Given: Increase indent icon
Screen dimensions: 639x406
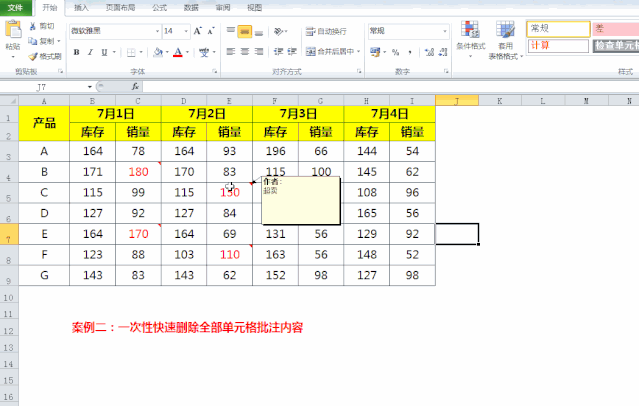Looking at the screenshot, I should [292, 52].
